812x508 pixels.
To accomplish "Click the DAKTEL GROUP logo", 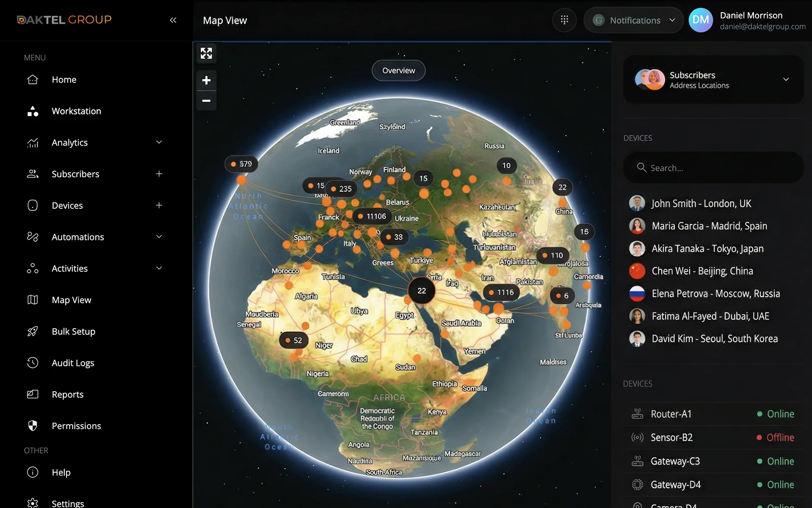I will (x=64, y=20).
